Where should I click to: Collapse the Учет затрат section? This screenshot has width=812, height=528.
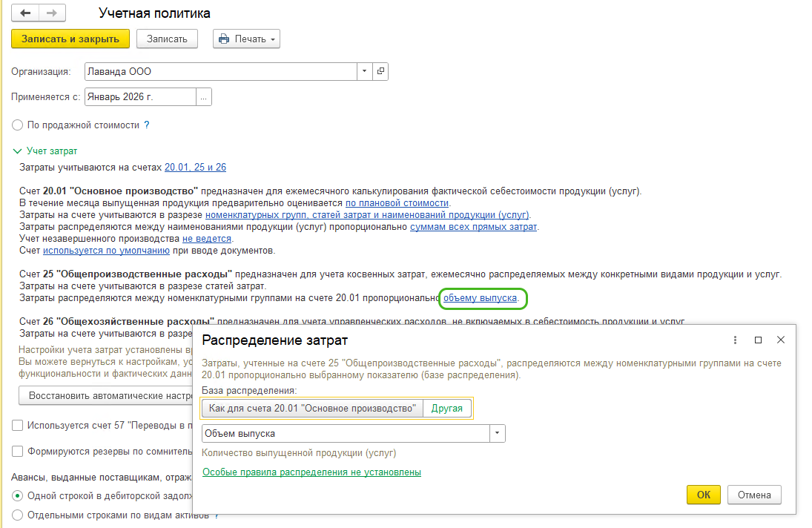coord(17,151)
